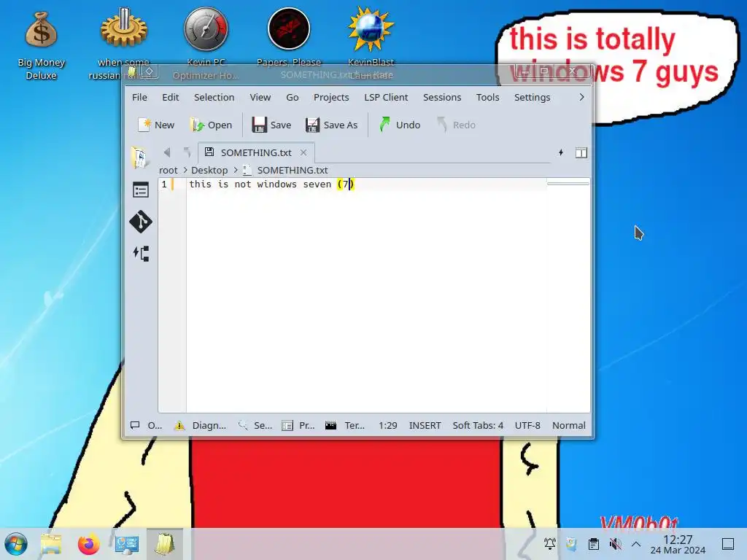Open the Edit menu
The image size is (747, 560).
coord(170,97)
